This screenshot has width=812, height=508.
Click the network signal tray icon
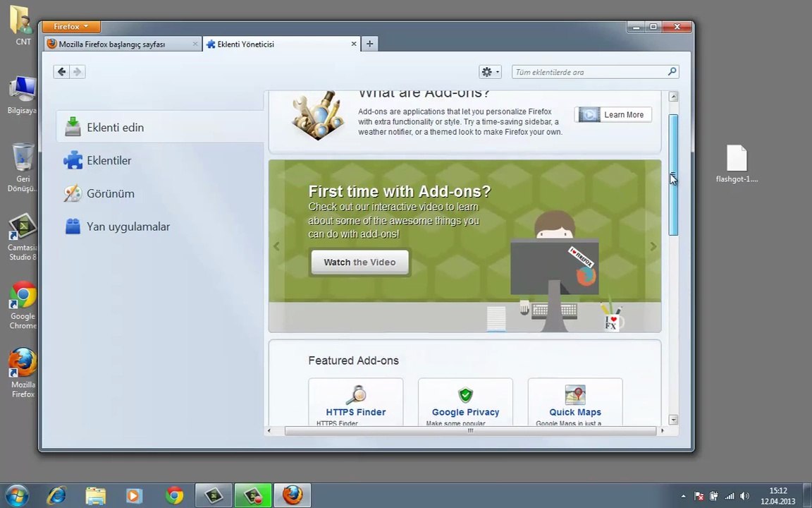tap(730, 496)
